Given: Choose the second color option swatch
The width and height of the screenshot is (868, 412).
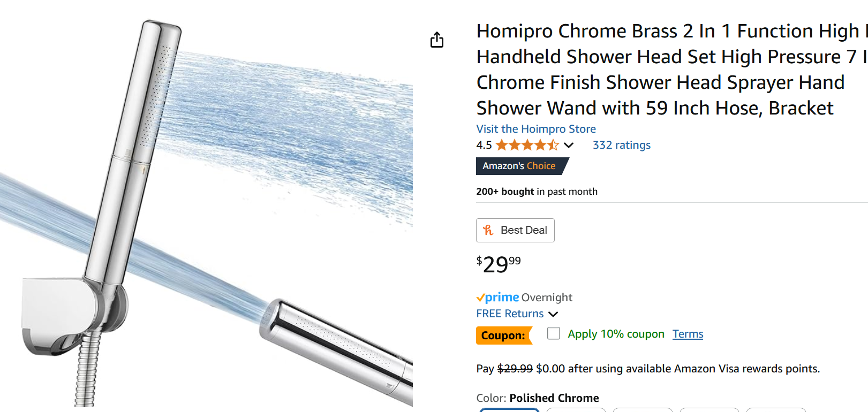Looking at the screenshot, I should [x=576, y=410].
